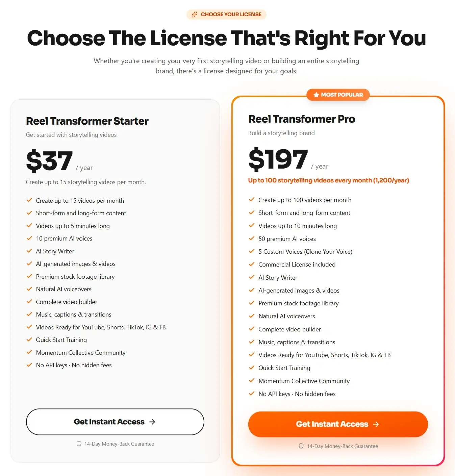Screen dimensions: 455x476
Task: Click the checkmark beside 50 premium AI voices
Action: tap(251, 239)
